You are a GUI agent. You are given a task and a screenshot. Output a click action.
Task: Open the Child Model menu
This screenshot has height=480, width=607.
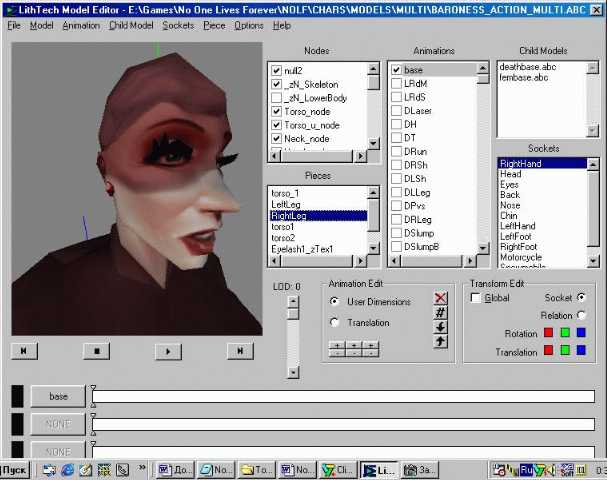[x=131, y=26]
